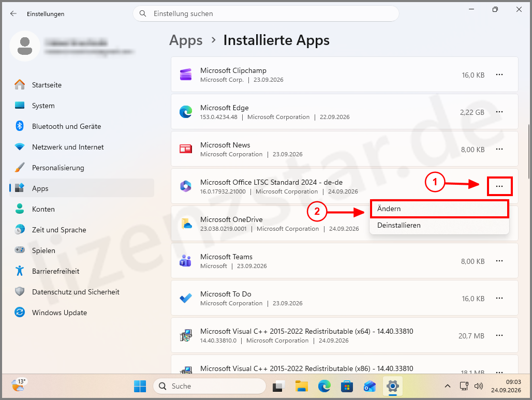The image size is (532, 400).
Task: Click the Visual C++ x64 installer icon
Action: click(186, 335)
